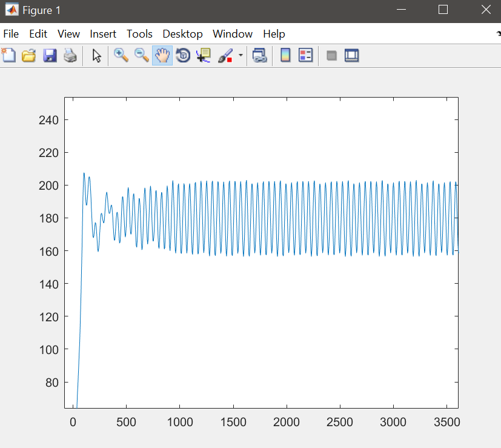Image resolution: width=501 pixels, height=448 pixels.
Task: Enable the Data Cursor tool
Action: [203, 56]
